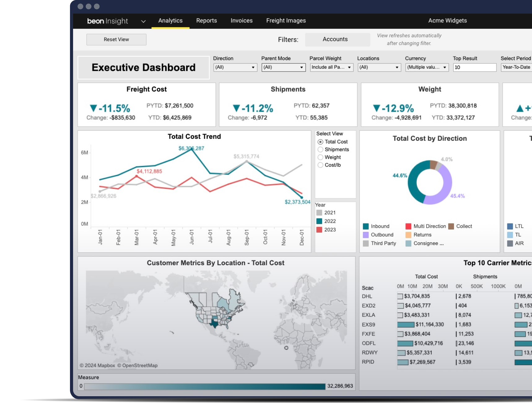Screen dimensions: 532x403
Task: Click the Jun-01 axis label
Action: [x=192, y=237]
